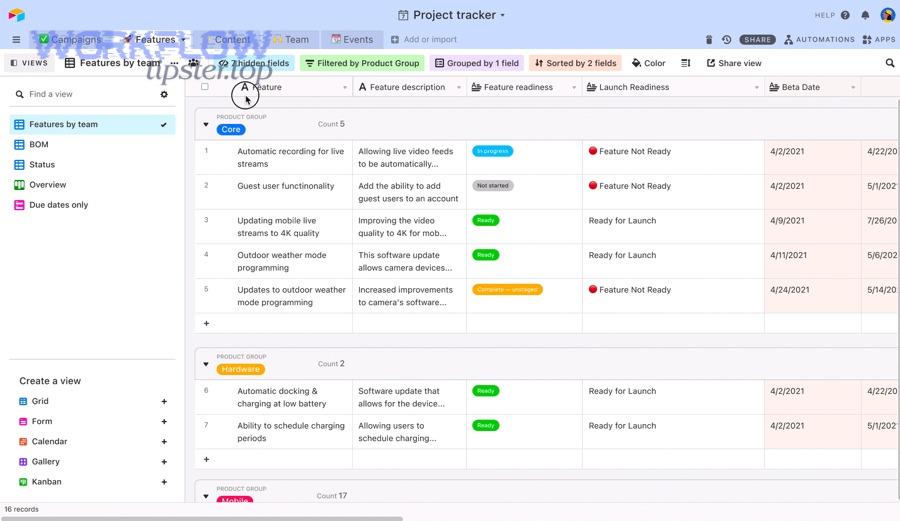Add new record in Hardware group
900x521 pixels.
pyautogui.click(x=206, y=460)
